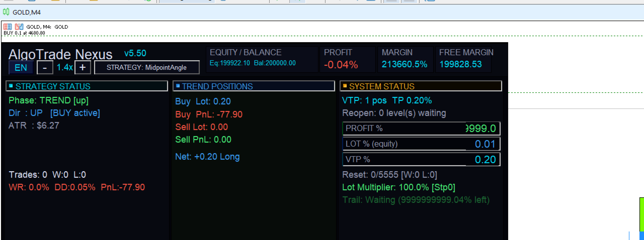Click the orange square in SYSTEM STATUS header
This screenshot has height=240, width=644.
click(x=345, y=86)
